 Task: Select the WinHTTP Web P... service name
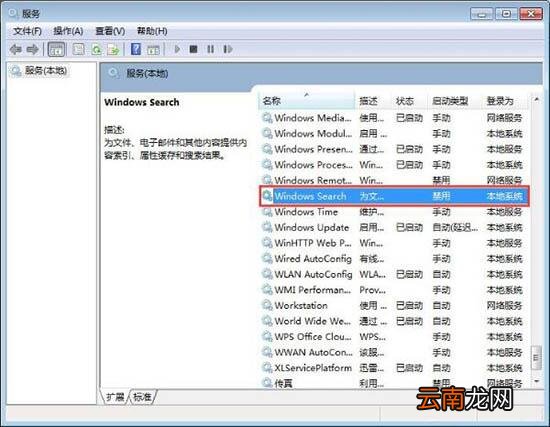313,243
